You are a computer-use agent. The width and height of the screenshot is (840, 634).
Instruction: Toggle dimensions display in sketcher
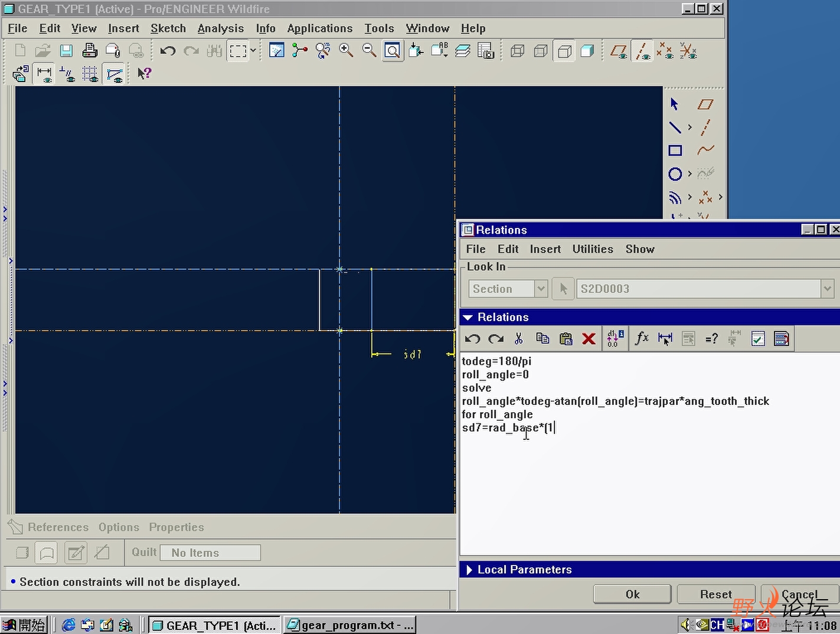(44, 73)
